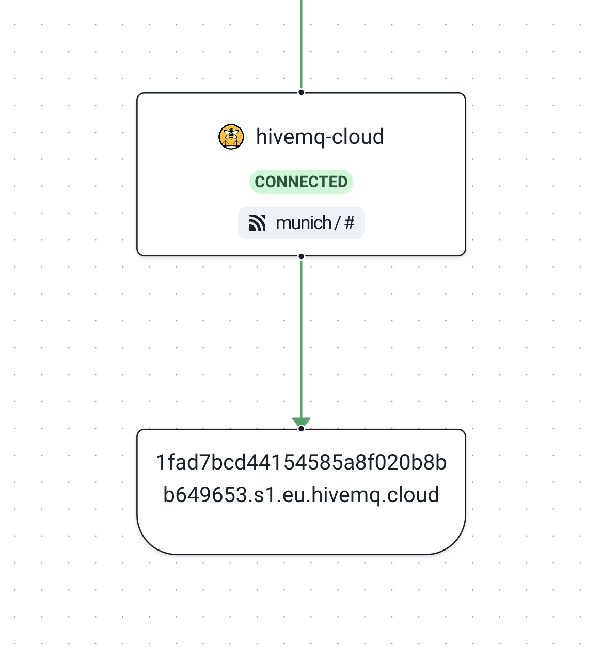
Task: Click the word munich in the topic filter
Action: click(303, 223)
